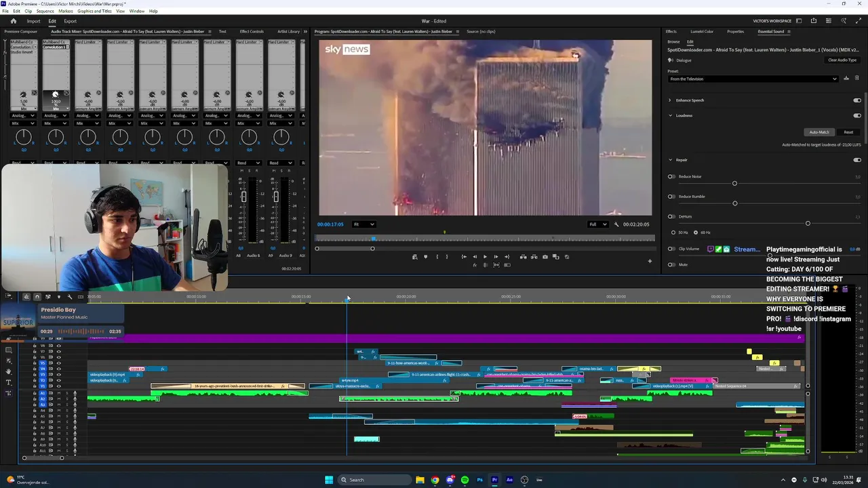Open File Explorer from the taskbar
The height and width of the screenshot is (488, 868).
point(420,480)
